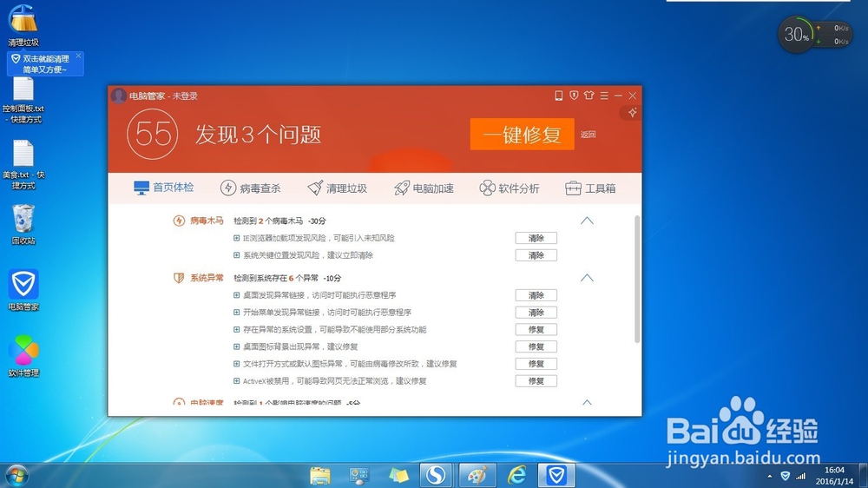Expand IE浏览器加载项发现风险 item

point(236,238)
